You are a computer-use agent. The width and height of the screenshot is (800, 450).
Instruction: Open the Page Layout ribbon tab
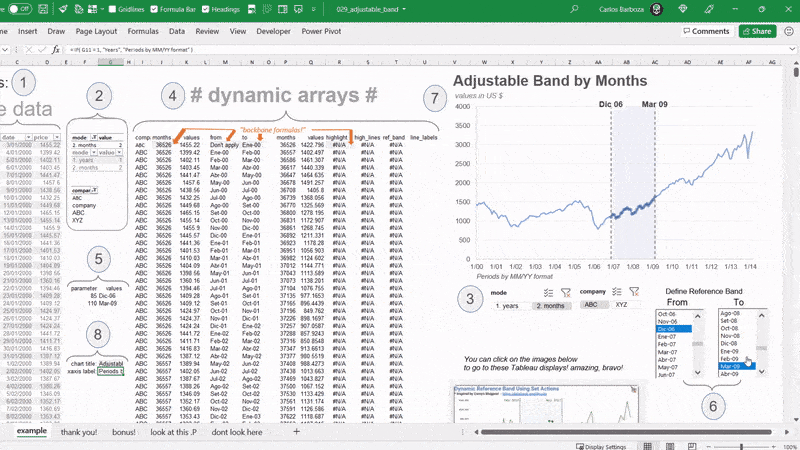96,31
